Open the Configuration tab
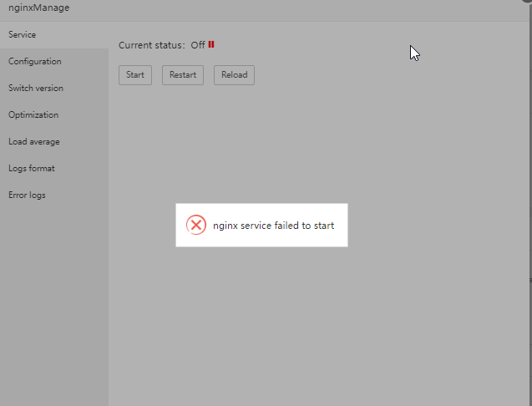 click(x=54, y=62)
